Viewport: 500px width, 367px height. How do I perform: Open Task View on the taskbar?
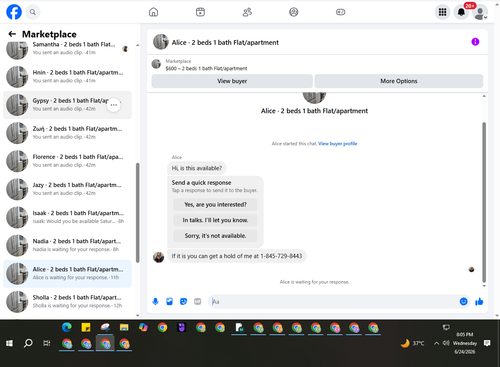[x=47, y=343]
